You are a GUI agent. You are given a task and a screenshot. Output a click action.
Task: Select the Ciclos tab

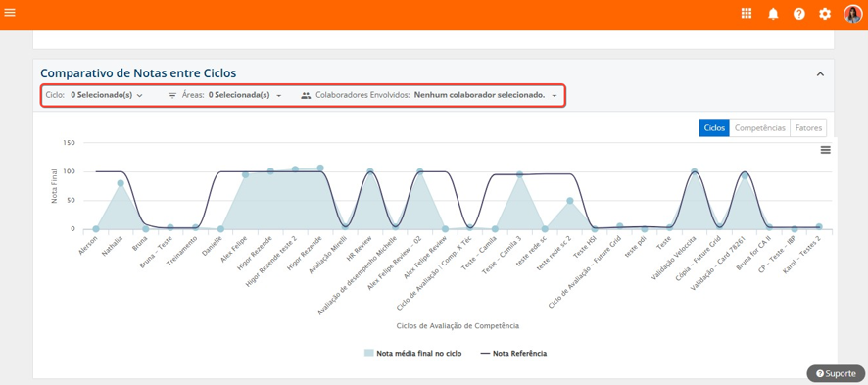tap(714, 127)
